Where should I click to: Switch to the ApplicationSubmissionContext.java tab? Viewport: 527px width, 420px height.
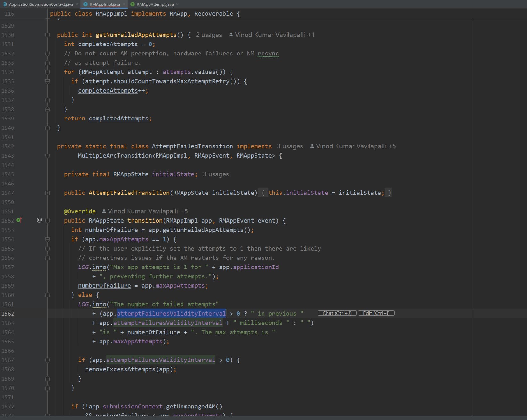coord(41,4)
